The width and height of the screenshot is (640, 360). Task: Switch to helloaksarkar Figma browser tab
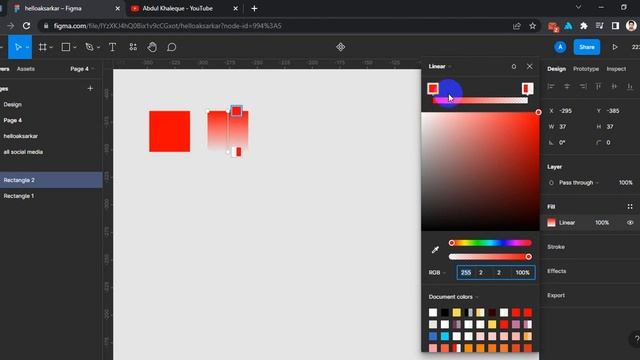(64, 9)
